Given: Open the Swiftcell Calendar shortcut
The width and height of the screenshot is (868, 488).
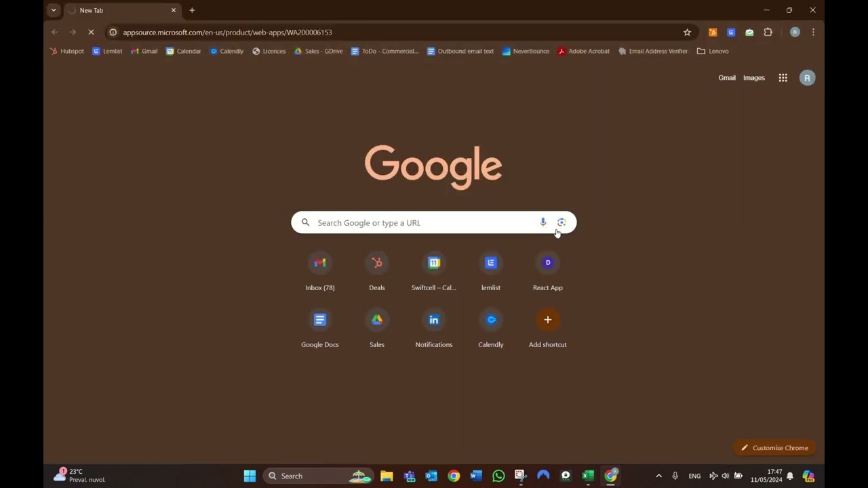Looking at the screenshot, I should 434,272.
